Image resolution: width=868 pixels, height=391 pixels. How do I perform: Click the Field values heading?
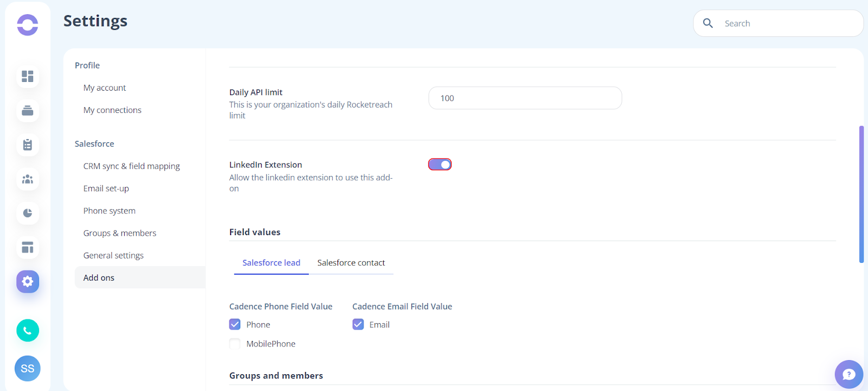click(x=255, y=232)
